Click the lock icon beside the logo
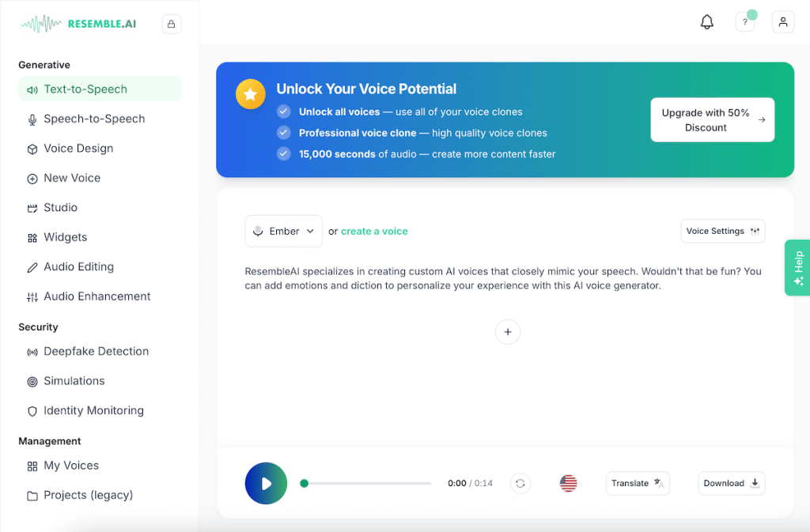Viewport: 810px width, 532px height. click(172, 24)
